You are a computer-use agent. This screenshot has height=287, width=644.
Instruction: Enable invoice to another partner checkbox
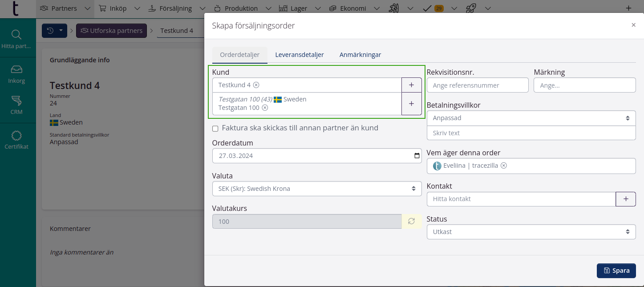tap(215, 128)
